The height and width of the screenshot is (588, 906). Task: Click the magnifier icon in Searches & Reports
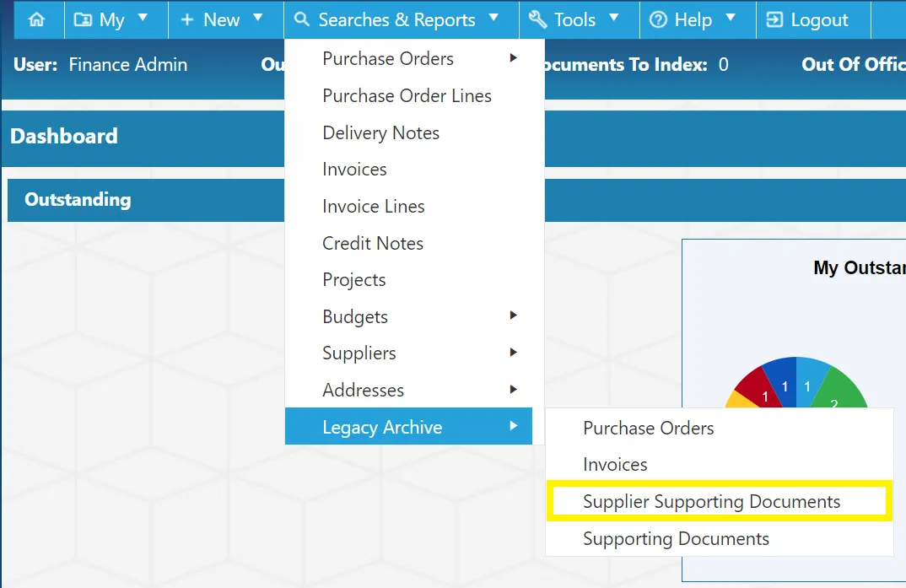(302, 19)
